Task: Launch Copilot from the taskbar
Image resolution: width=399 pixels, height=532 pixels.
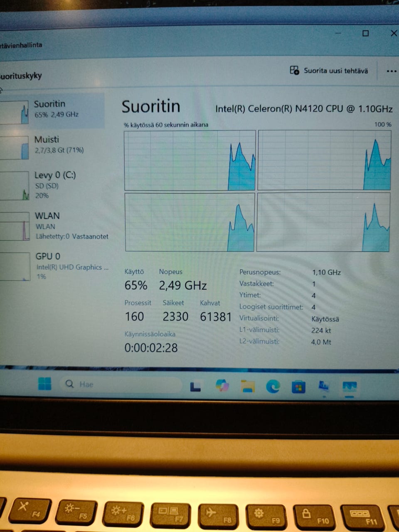Action: [222, 386]
